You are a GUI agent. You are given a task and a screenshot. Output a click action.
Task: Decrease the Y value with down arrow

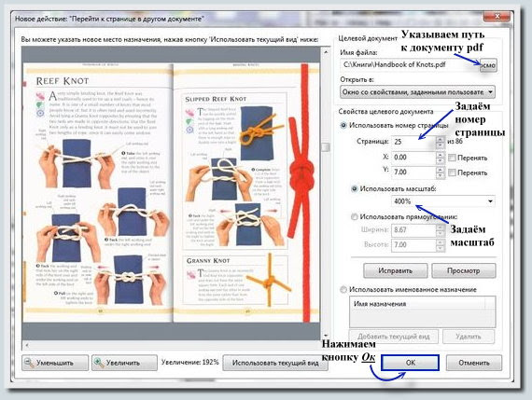[x=440, y=175]
